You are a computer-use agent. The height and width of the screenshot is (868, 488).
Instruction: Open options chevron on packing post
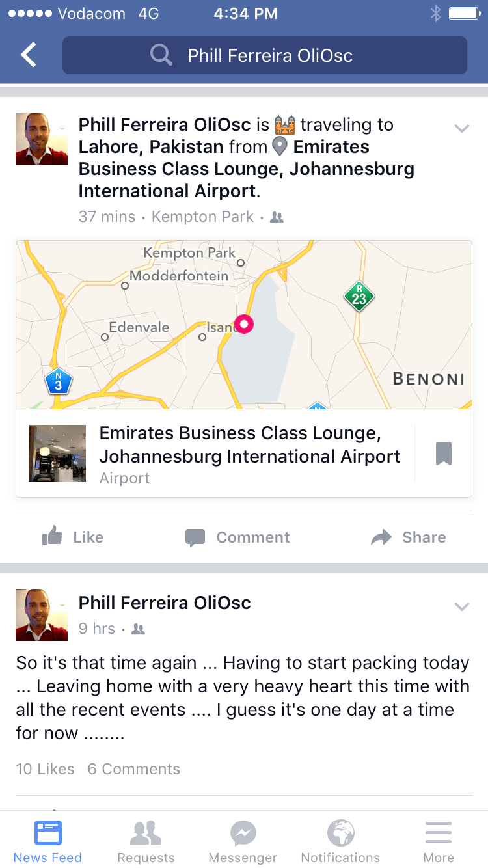[461, 606]
